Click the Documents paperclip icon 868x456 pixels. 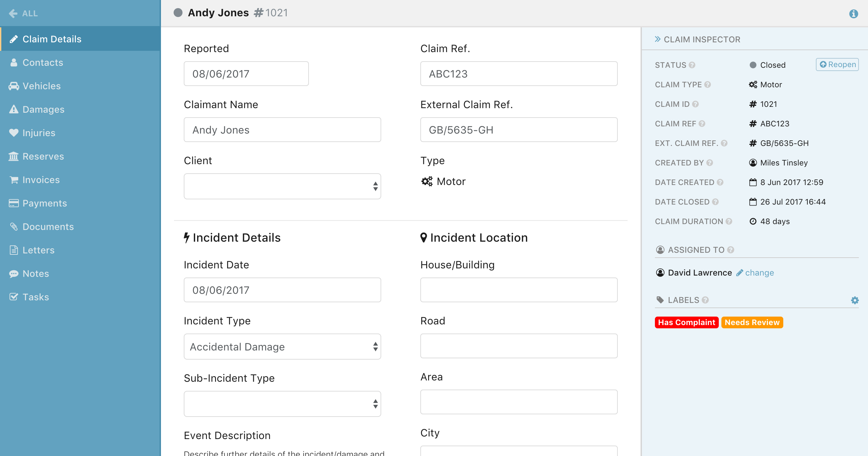pos(13,226)
